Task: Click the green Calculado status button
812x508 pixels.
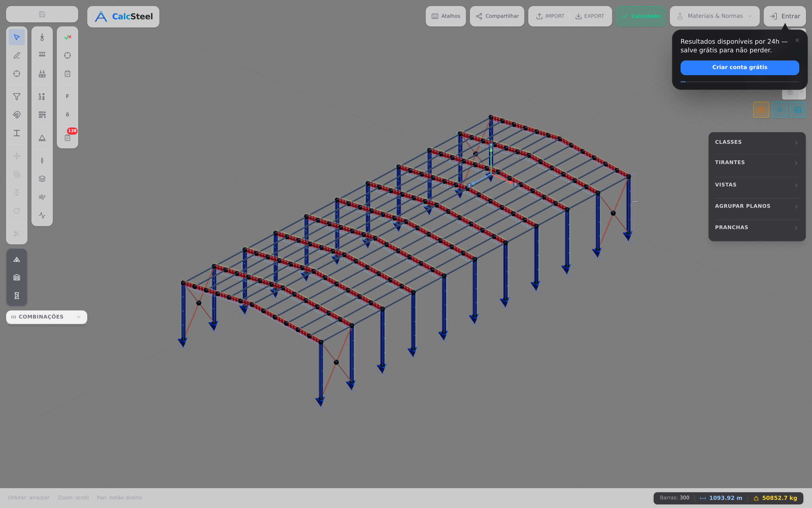Action: click(640, 16)
